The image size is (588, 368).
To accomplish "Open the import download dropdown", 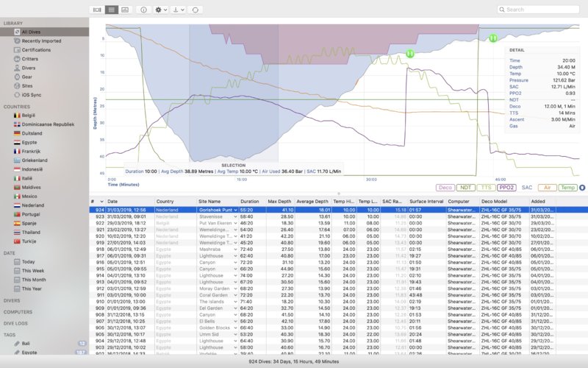I will [x=177, y=10].
